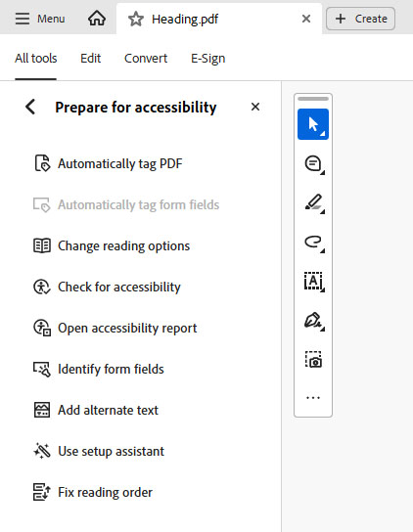Choose Identify form fields

click(111, 369)
